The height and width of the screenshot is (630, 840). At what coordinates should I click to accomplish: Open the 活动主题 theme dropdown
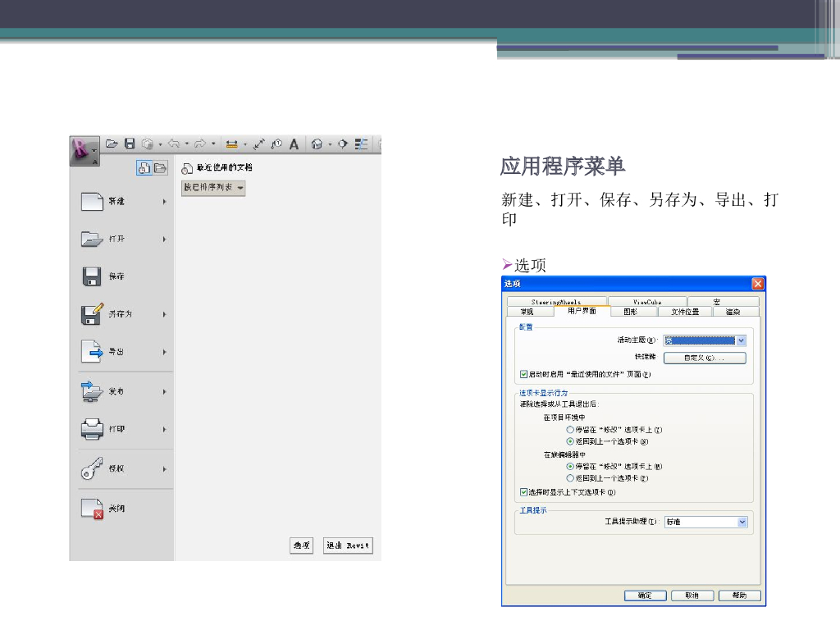[741, 340]
